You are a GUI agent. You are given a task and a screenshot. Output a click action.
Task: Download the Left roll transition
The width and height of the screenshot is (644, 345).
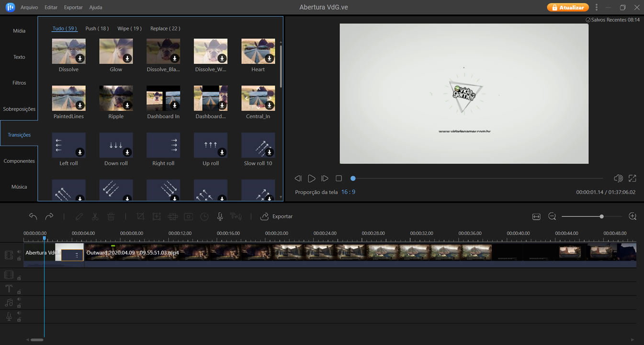[80, 152]
